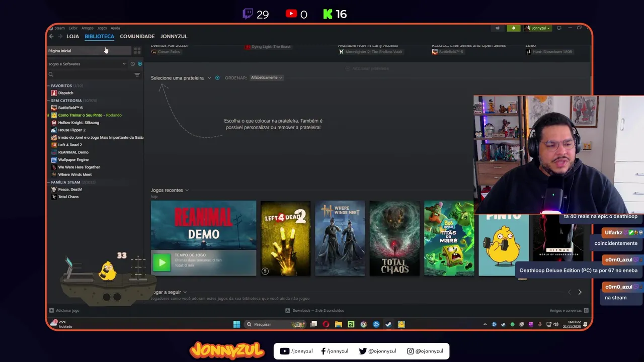The image size is (644, 362).
Task: Click the Página inicial button
Action: pos(89,51)
